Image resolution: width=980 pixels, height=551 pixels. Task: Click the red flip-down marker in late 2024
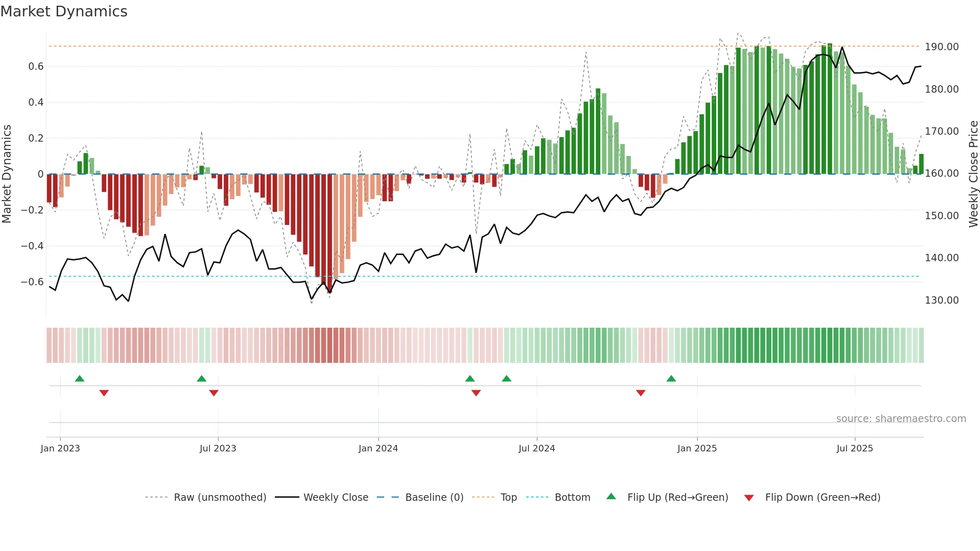pyautogui.click(x=641, y=393)
